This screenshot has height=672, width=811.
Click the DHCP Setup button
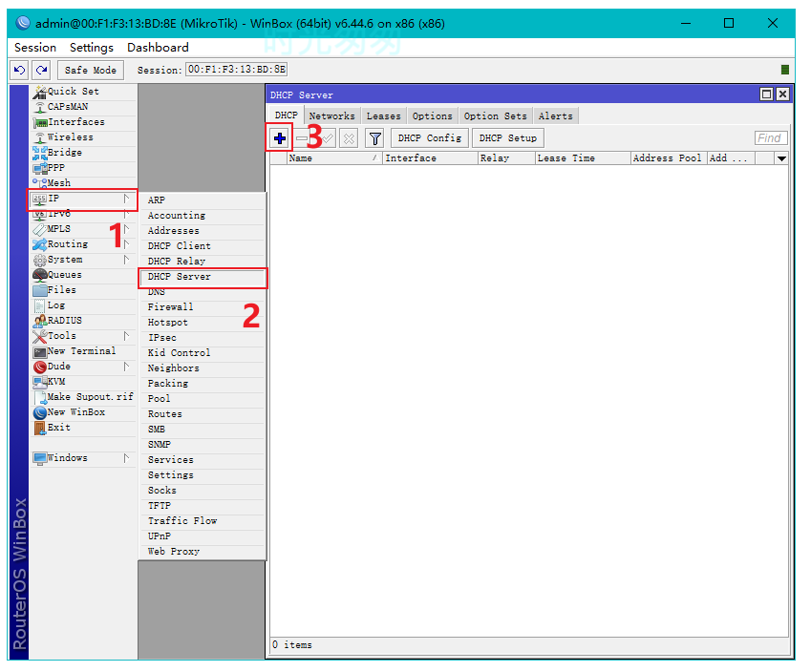click(508, 138)
